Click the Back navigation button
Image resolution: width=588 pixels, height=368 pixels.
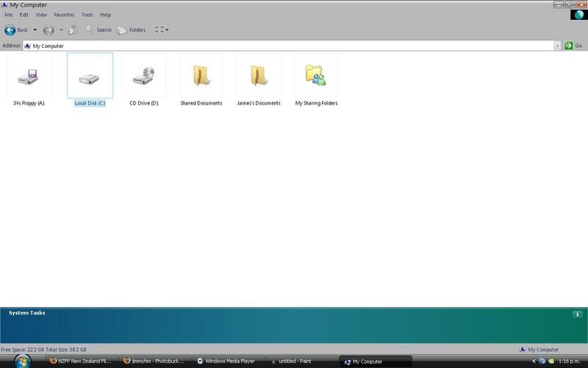pyautogui.click(x=16, y=30)
